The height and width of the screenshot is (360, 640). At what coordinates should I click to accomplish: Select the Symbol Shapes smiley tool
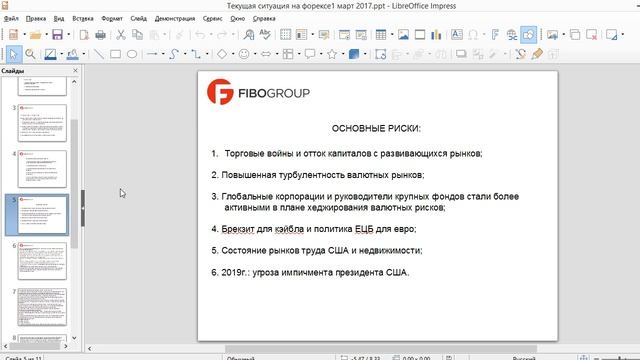pos(244,54)
